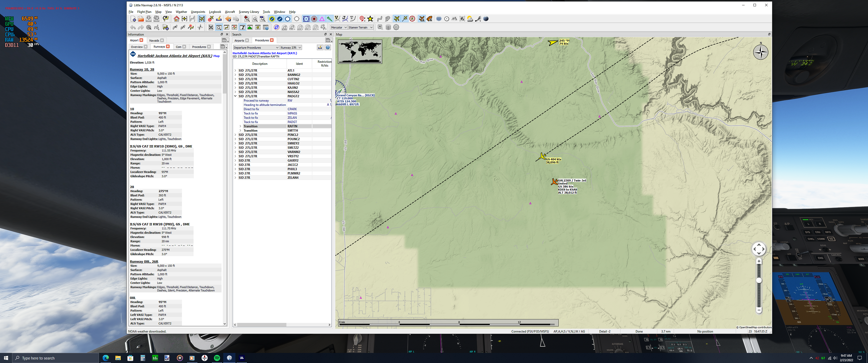The height and width of the screenshot is (363, 868).
Task: Click the procedures help question mark button
Action: pos(328,48)
